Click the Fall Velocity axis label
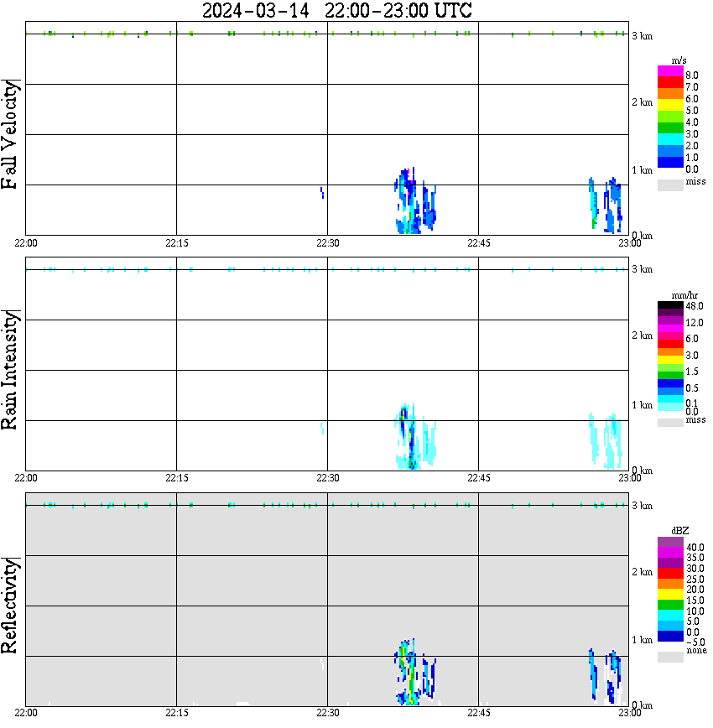713x728 pixels. coord(10,134)
